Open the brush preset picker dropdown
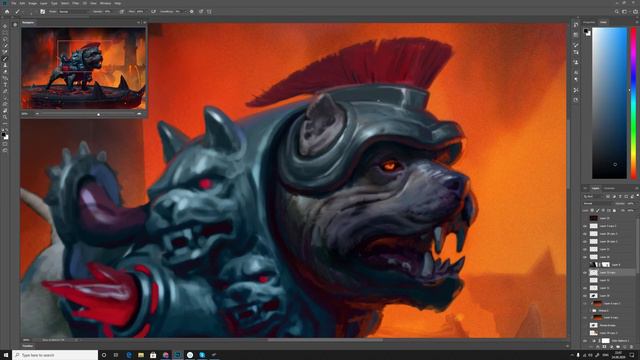 pyautogui.click(x=31, y=13)
